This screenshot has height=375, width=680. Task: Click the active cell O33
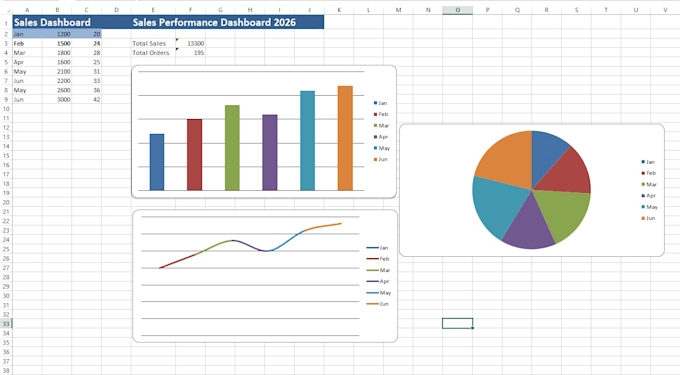(x=458, y=323)
